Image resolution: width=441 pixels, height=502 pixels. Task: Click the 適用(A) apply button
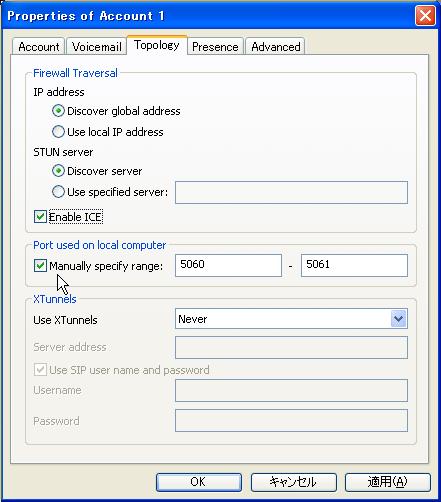(x=388, y=482)
